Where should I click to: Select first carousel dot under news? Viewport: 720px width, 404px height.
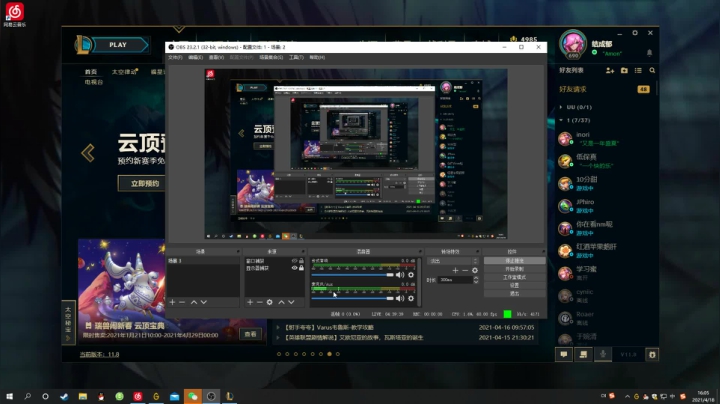coord(279,354)
